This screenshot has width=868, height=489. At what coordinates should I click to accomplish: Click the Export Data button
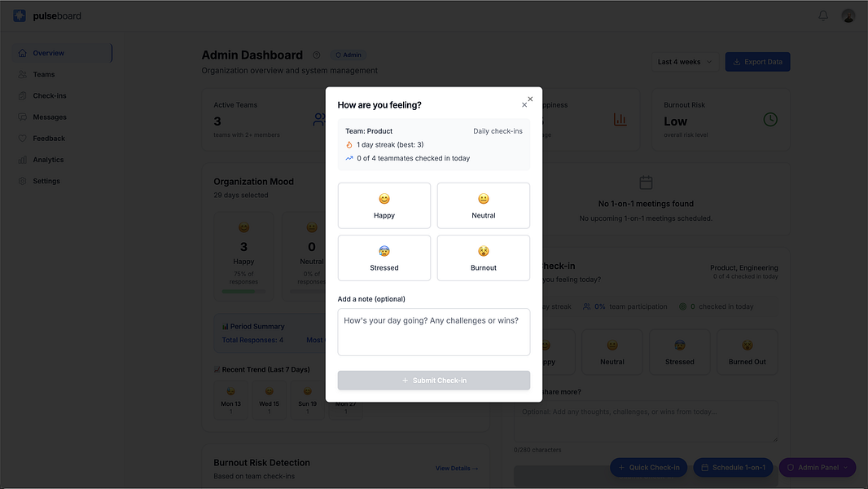click(757, 62)
